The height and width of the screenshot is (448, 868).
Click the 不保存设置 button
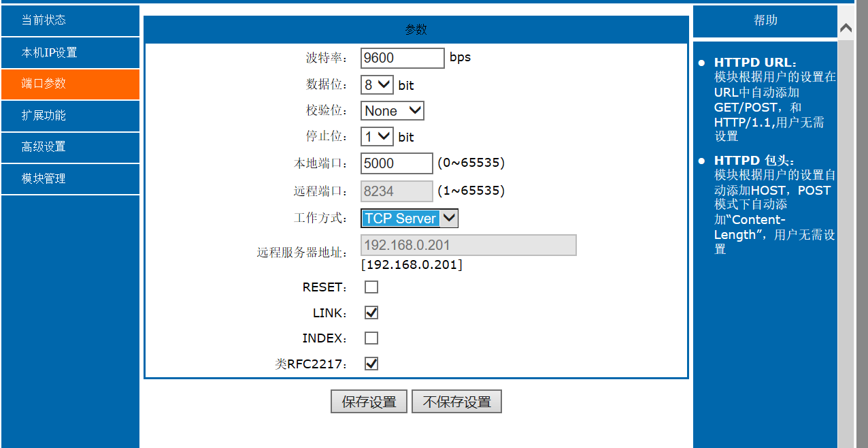point(456,401)
